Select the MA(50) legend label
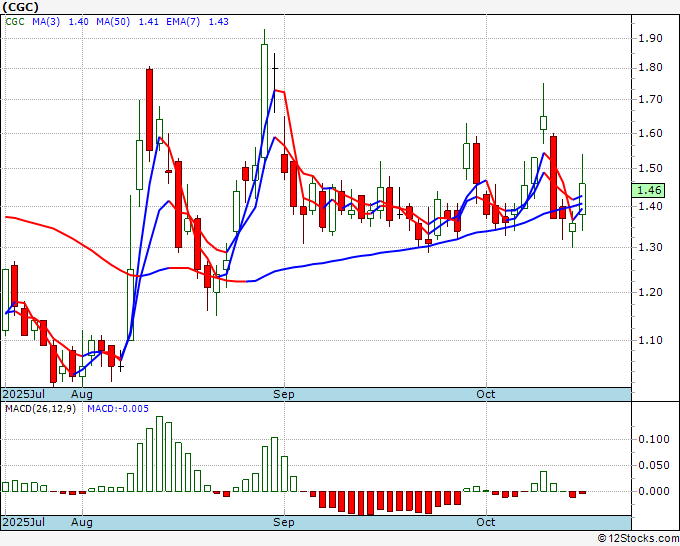The height and width of the screenshot is (546, 680). click(113, 22)
